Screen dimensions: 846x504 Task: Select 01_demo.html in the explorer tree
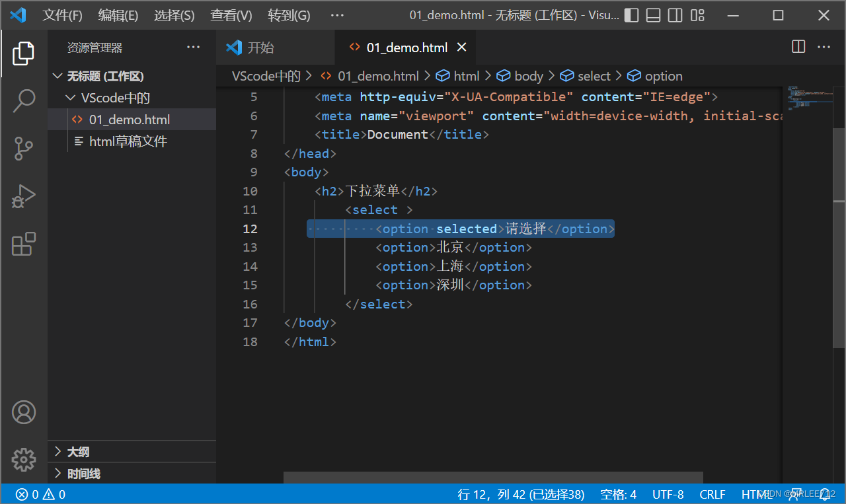tap(132, 120)
